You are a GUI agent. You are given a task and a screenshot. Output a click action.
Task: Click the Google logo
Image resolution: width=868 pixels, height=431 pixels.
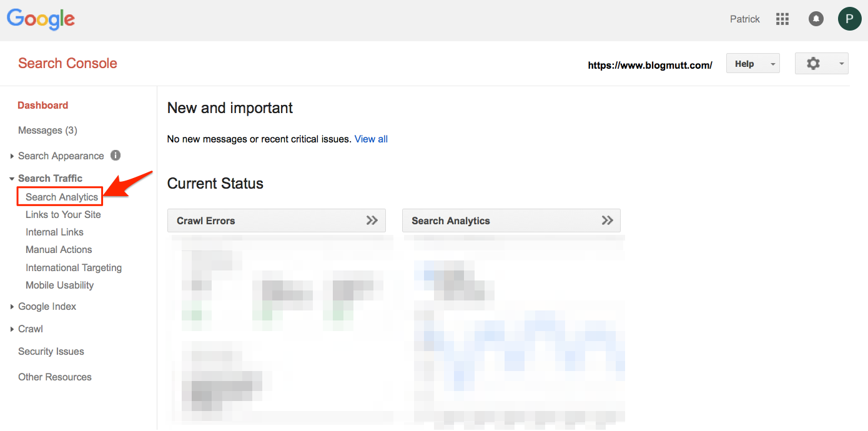click(41, 19)
